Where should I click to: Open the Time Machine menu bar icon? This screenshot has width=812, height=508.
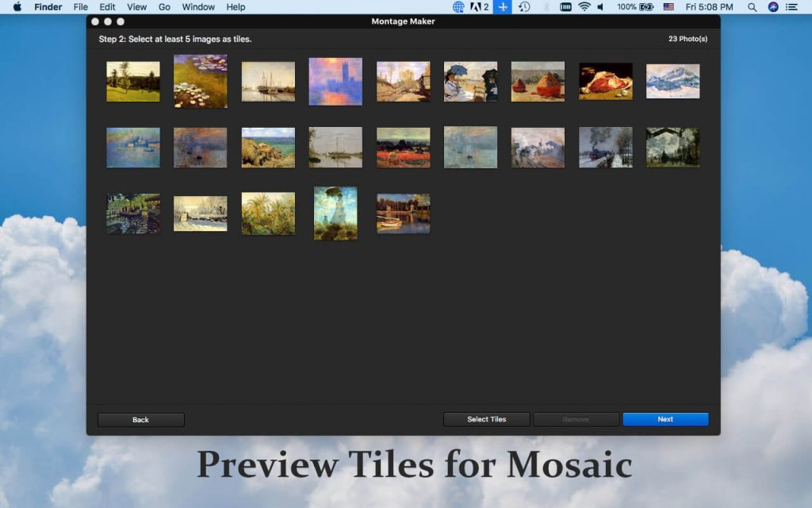click(524, 7)
